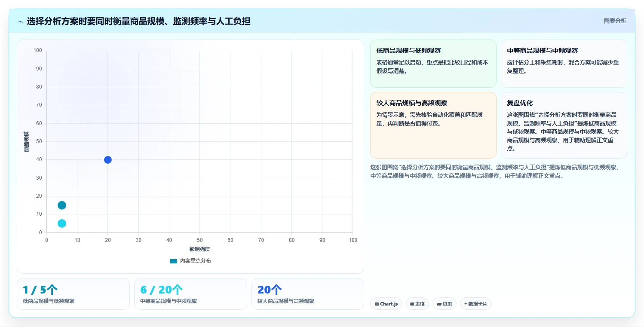Click the summary paragraph below the cards
This screenshot has height=327, width=644.
[x=494, y=171]
